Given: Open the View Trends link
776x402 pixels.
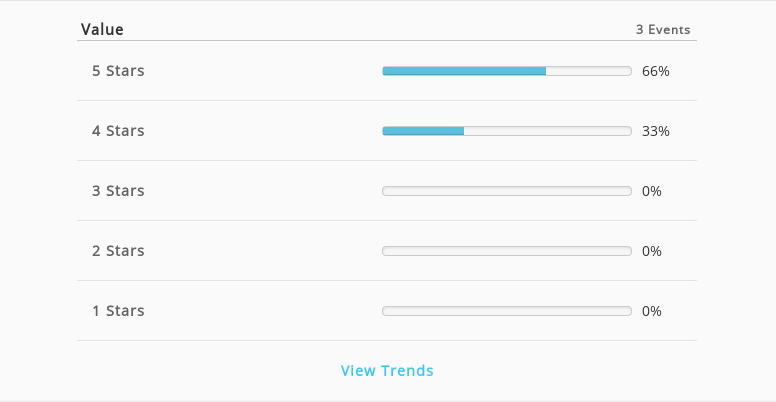Looking at the screenshot, I should (387, 371).
